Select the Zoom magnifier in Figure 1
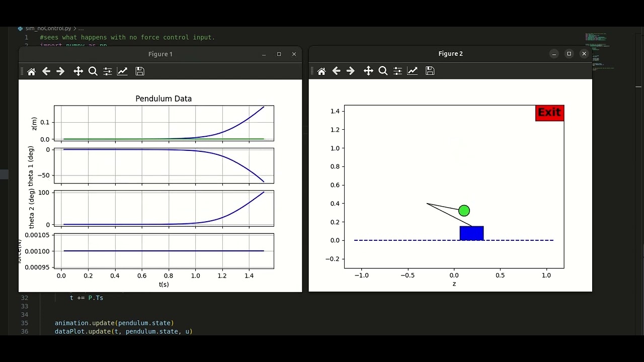644x362 pixels. point(93,71)
